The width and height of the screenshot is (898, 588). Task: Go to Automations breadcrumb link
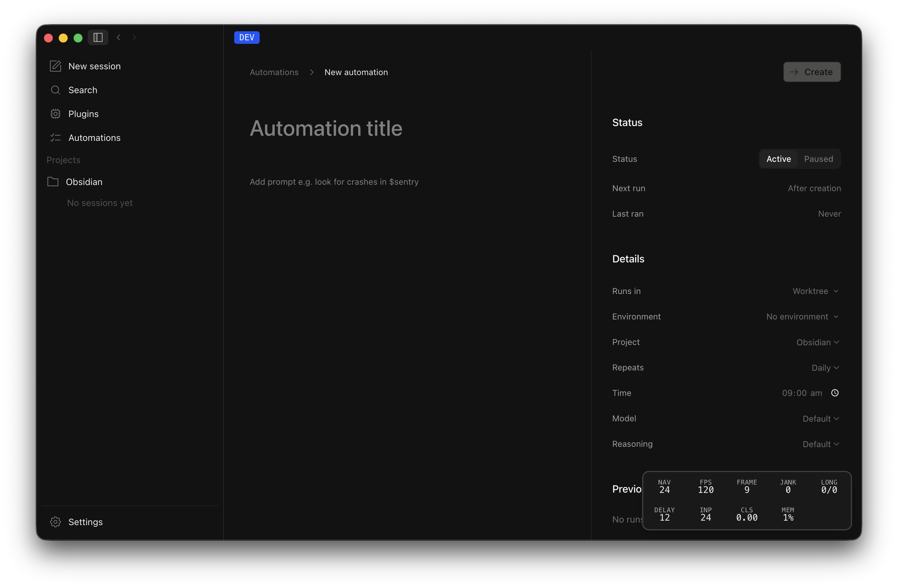[x=274, y=72]
